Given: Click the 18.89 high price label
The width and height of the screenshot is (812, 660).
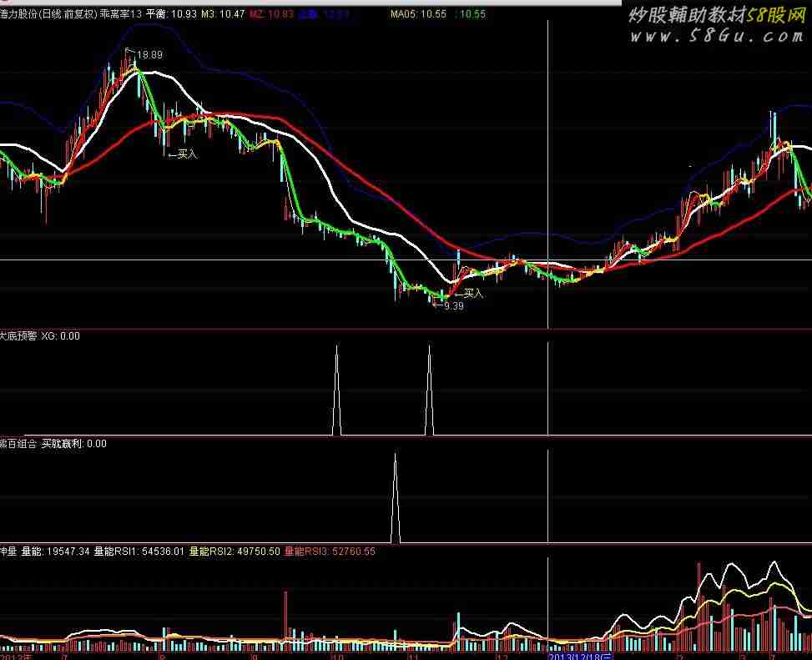Looking at the screenshot, I should click(x=149, y=55).
